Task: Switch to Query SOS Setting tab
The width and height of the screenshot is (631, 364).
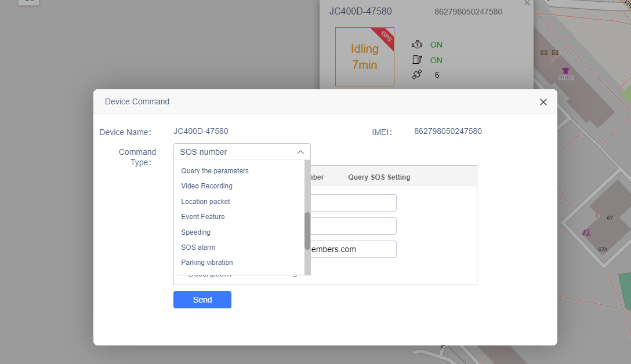Action: point(379,177)
